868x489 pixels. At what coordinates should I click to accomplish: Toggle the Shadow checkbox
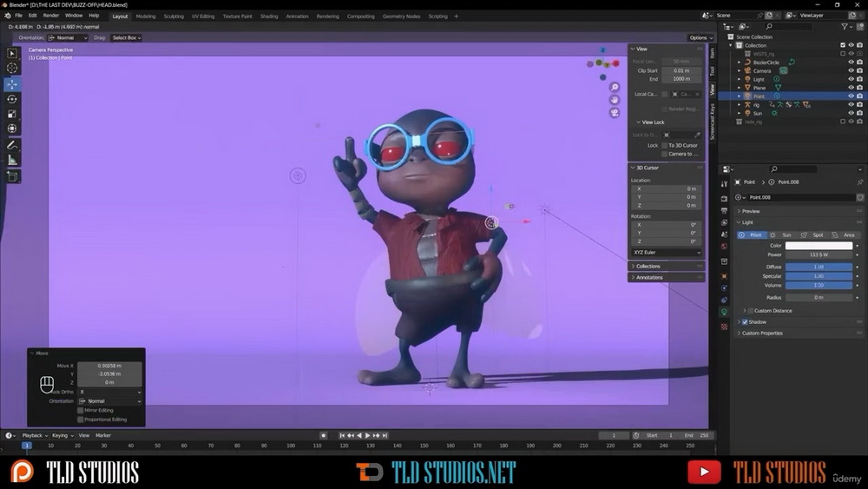745,322
